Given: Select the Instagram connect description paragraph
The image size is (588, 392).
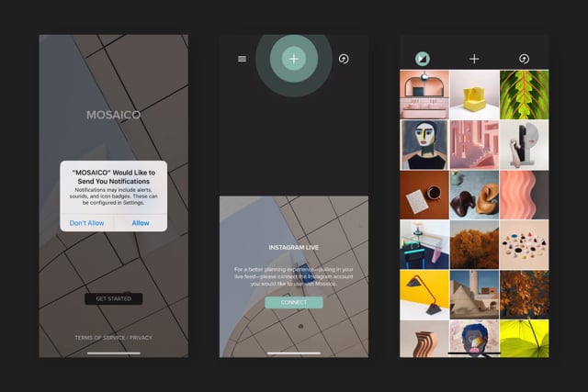Looking at the screenshot, I should 294,276.
